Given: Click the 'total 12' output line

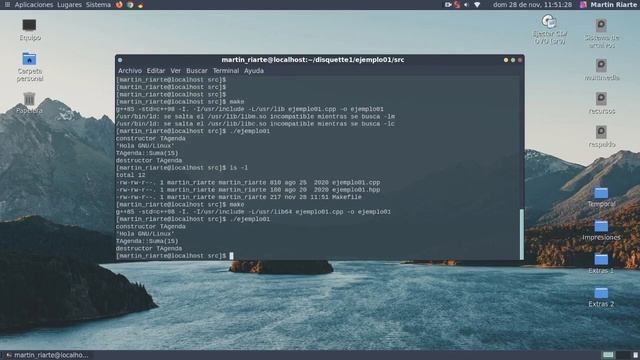Looking at the screenshot, I should pyautogui.click(x=131, y=175).
